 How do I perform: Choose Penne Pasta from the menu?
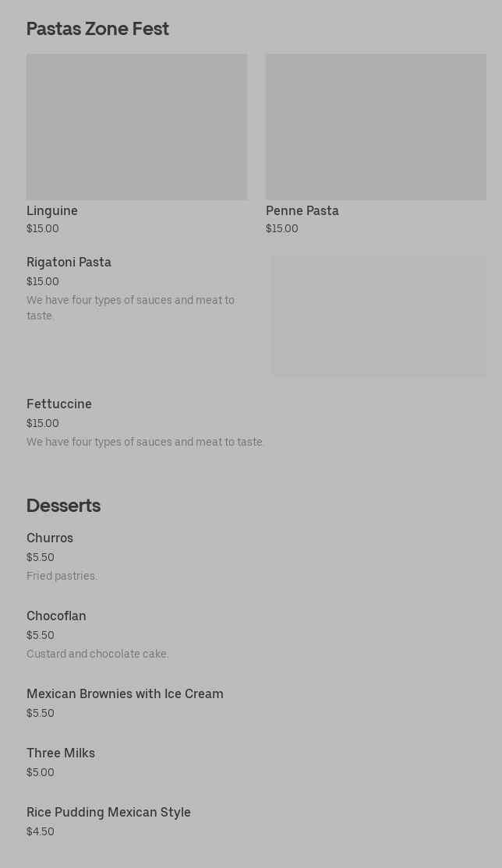pyautogui.click(x=302, y=211)
